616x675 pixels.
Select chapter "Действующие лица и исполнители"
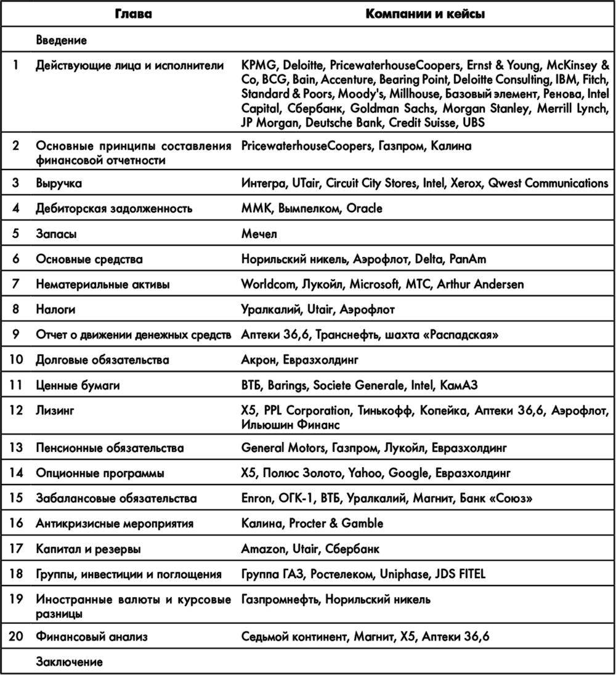pyautogui.click(x=130, y=65)
